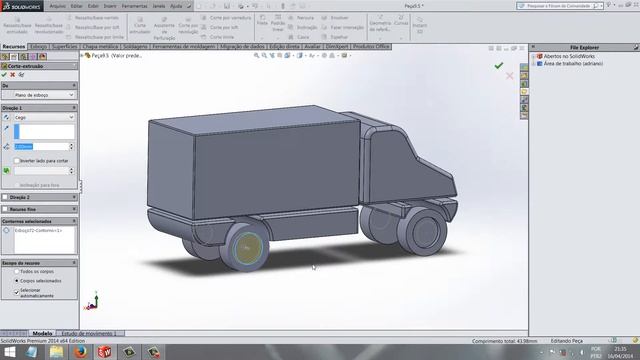Click Corte por revolução tool
This screenshot has height=360, width=640.
click(188, 26)
